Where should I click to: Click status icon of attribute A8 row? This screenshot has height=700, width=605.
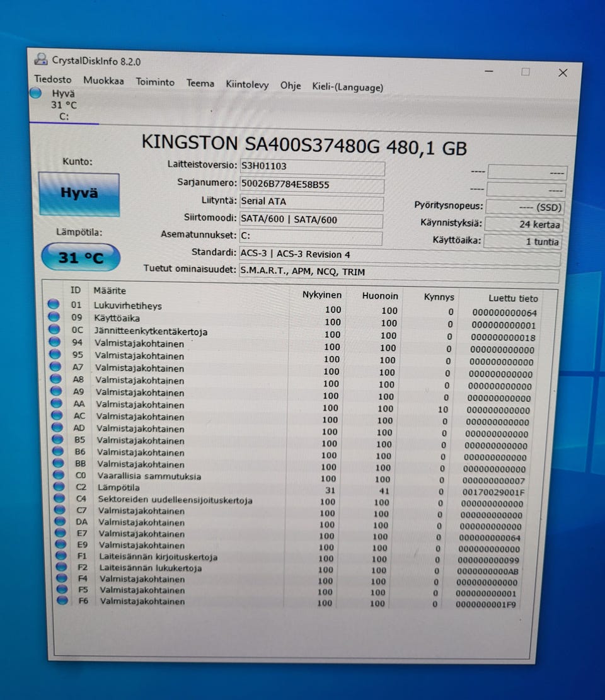pos(56,379)
